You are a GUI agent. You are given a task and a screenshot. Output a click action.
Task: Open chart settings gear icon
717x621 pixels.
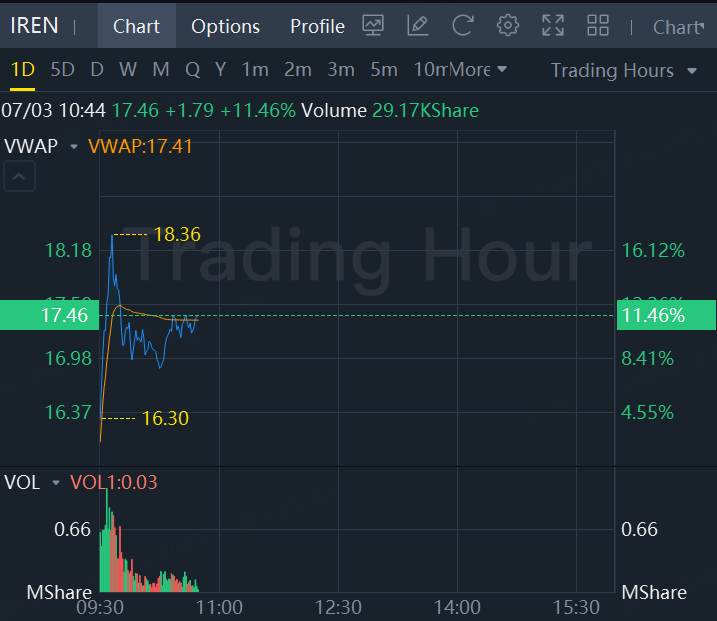(508, 26)
